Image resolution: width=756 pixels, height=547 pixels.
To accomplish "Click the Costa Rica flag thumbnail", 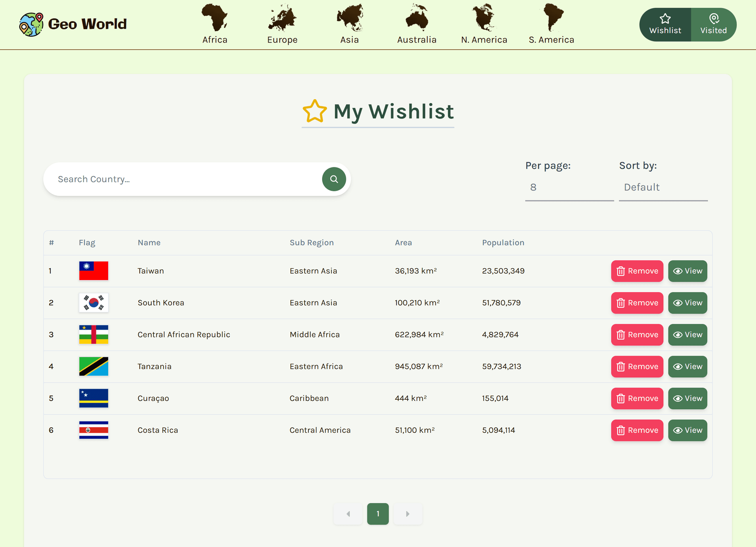I will [x=94, y=430].
